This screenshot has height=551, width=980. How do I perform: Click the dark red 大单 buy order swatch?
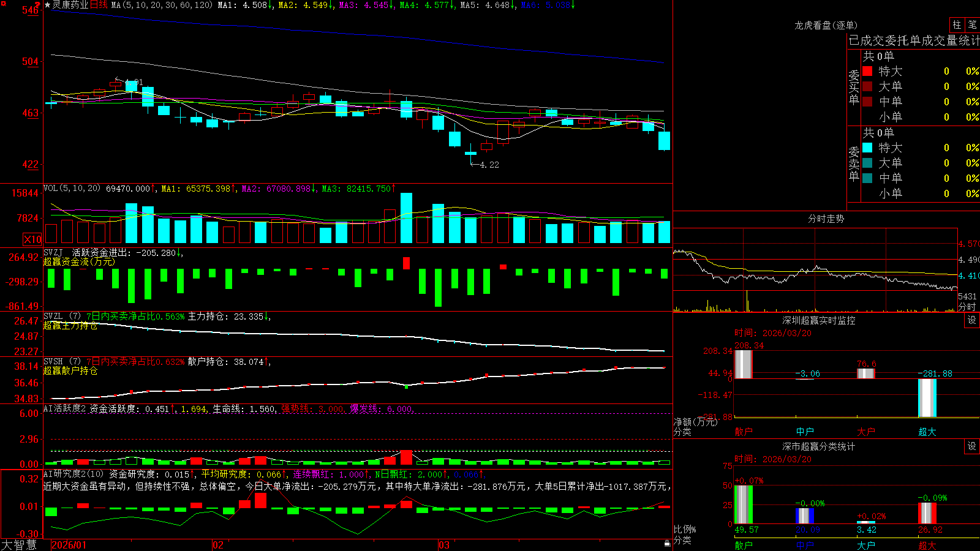click(x=867, y=86)
